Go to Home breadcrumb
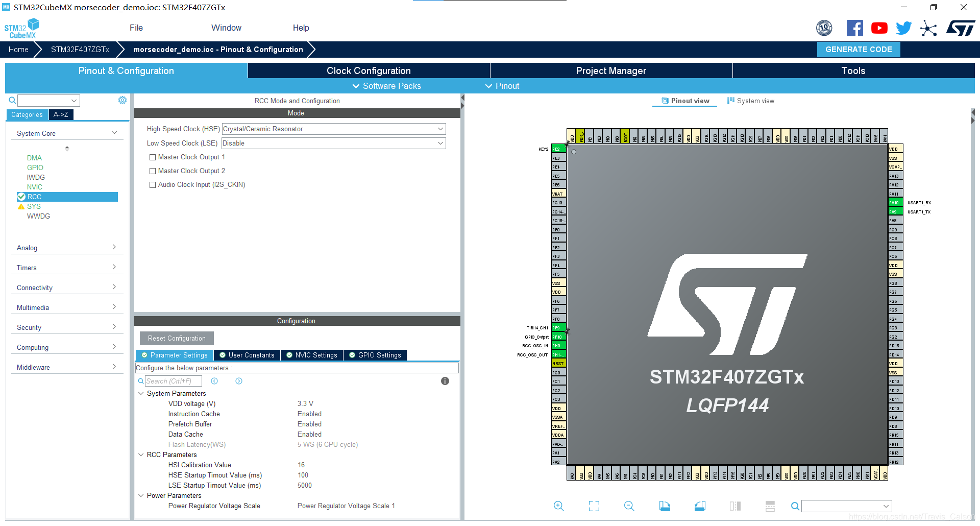The width and height of the screenshot is (980, 526). pyautogui.click(x=18, y=50)
